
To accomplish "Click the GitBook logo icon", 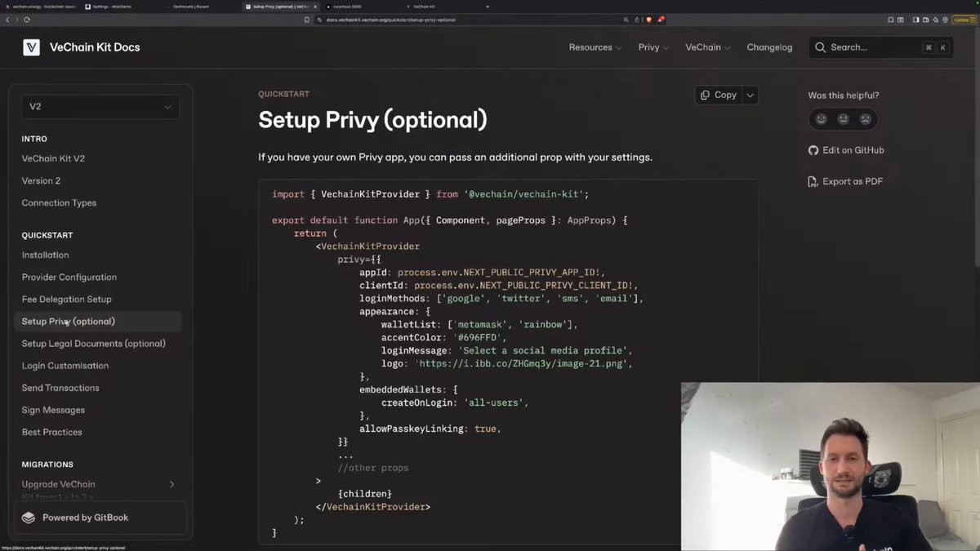I will pos(29,518).
